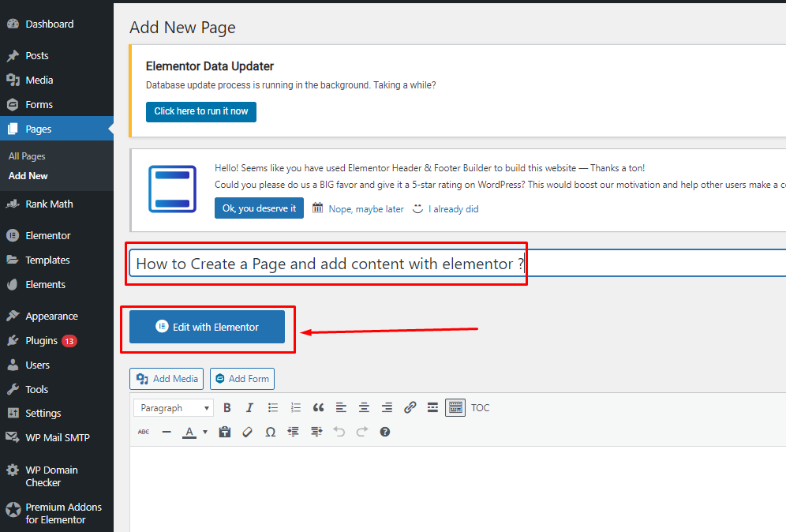786x532 pixels.
Task: Insert the Read More tag
Action: [x=432, y=407]
